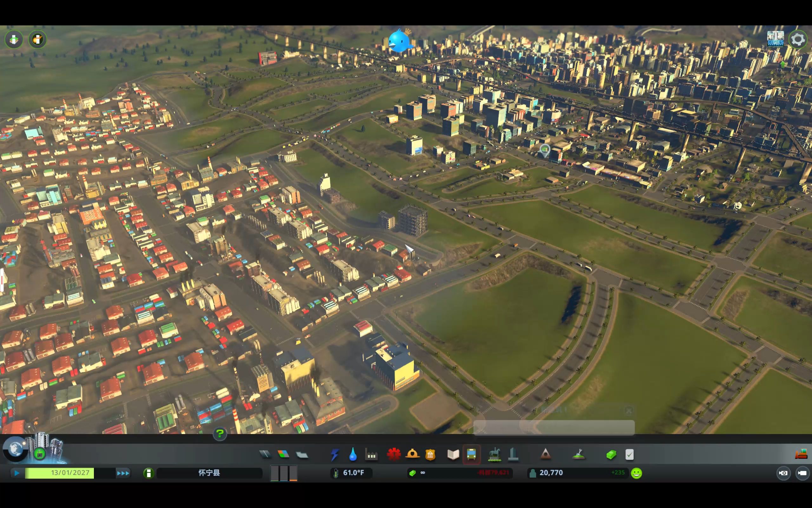
Task: Open the green unlock milestones button
Action: click(x=40, y=454)
